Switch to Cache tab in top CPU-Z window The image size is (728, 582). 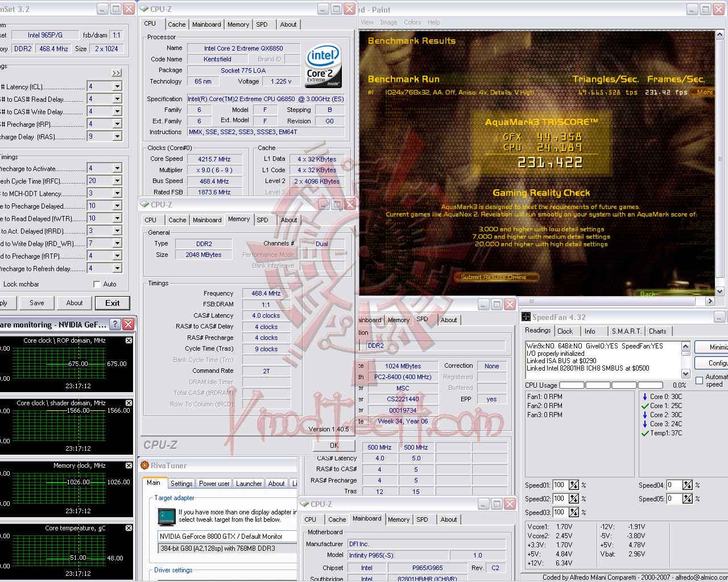[x=177, y=24]
